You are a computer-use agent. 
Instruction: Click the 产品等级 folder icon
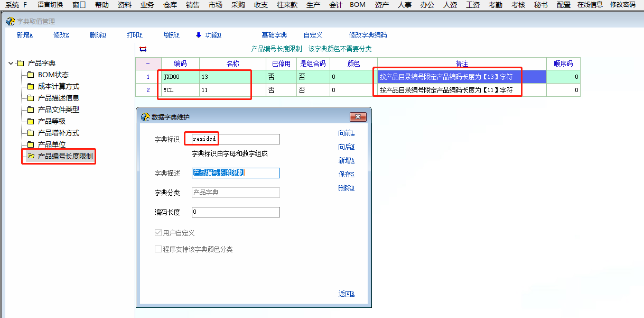(x=31, y=121)
